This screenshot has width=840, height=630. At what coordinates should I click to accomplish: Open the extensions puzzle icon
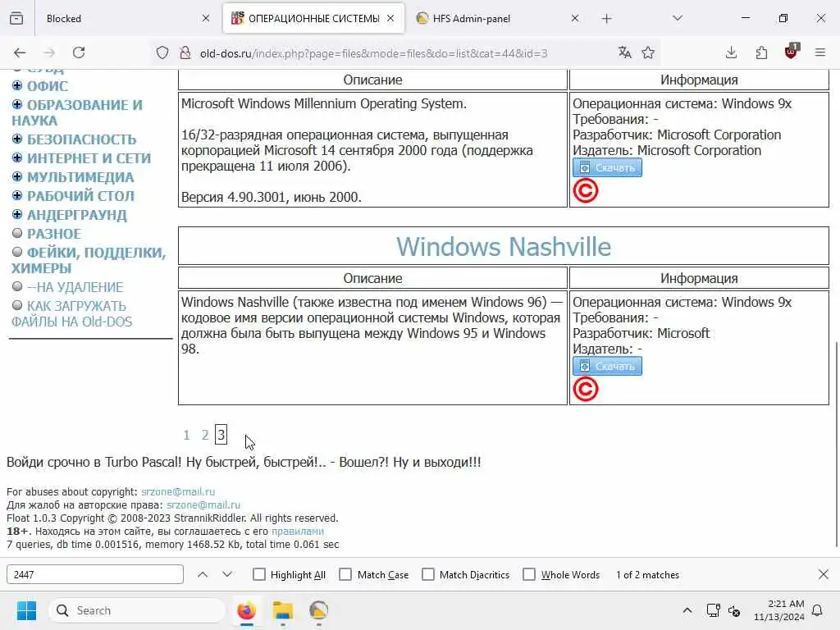point(761,52)
